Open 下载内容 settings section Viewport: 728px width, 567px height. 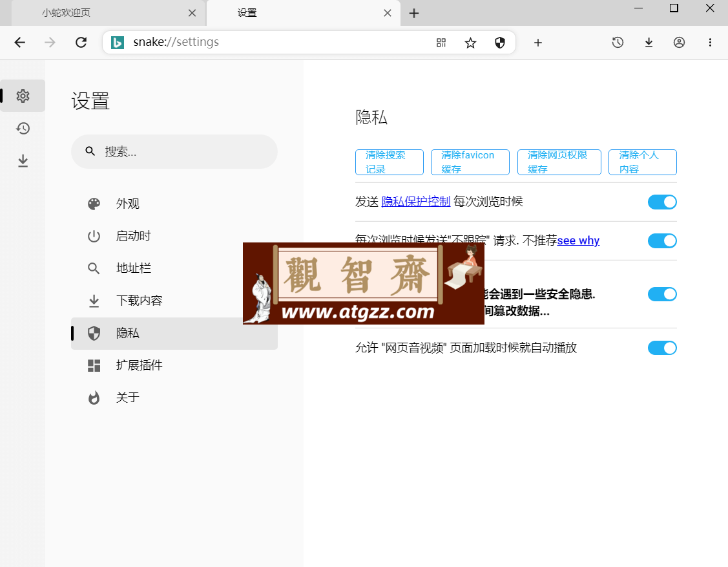coord(174,301)
